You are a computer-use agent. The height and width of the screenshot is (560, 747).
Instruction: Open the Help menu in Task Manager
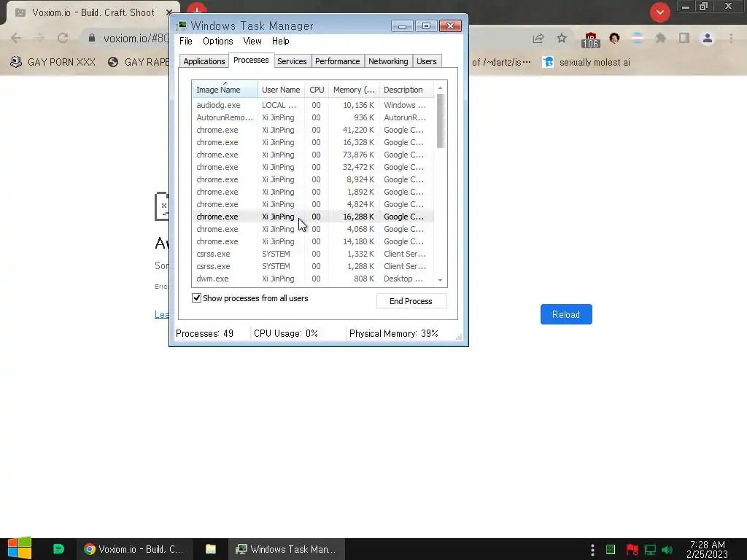[281, 41]
